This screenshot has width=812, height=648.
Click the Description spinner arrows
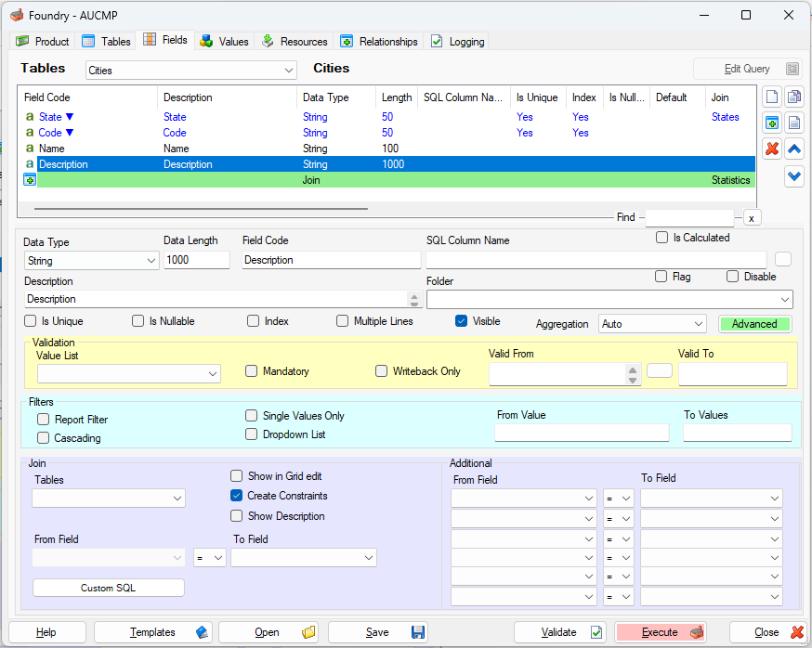(x=413, y=300)
